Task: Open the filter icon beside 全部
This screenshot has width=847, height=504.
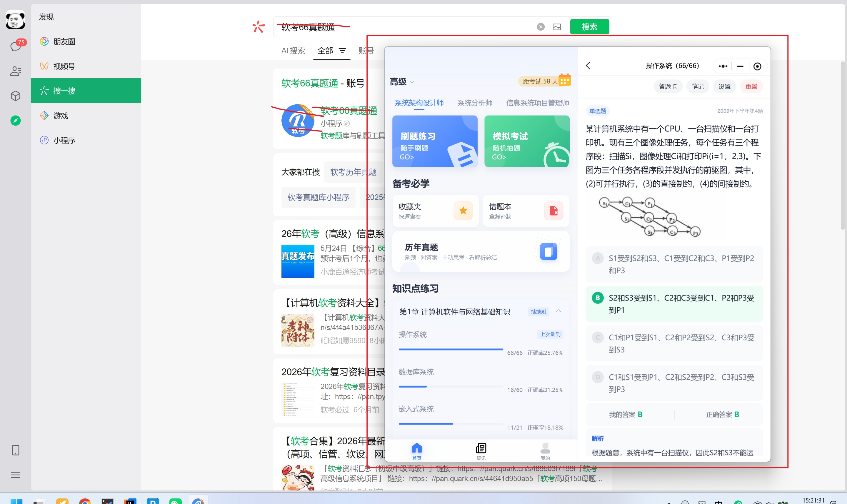Action: [x=342, y=51]
